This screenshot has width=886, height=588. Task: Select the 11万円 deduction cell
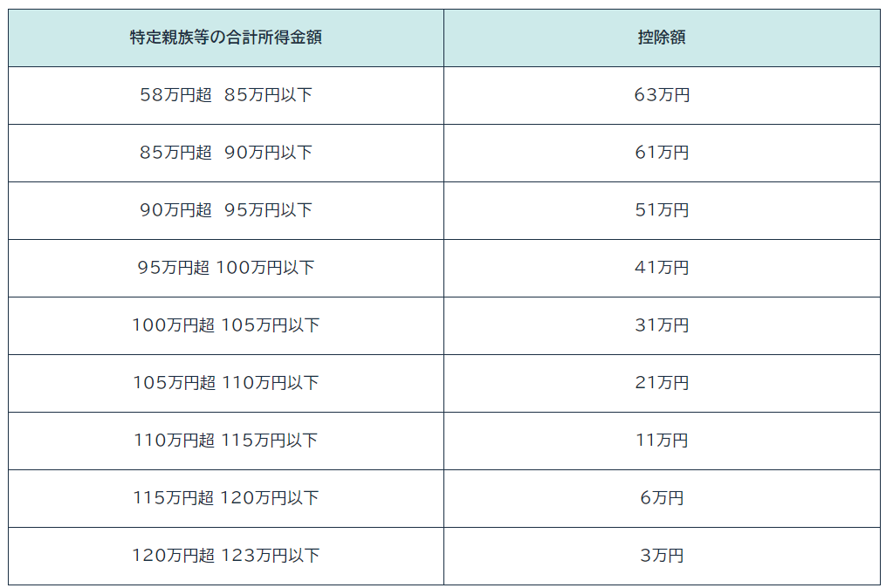[x=662, y=441]
